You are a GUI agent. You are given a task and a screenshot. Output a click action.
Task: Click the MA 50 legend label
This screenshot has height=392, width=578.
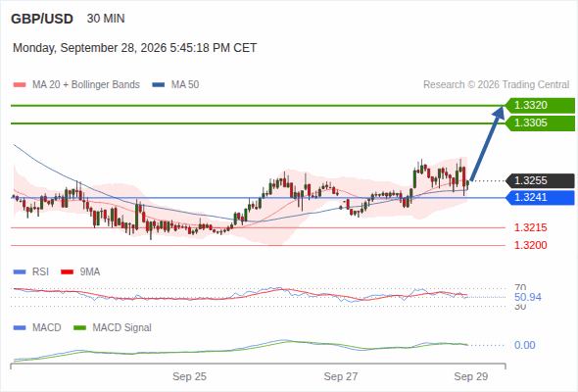click(x=185, y=85)
